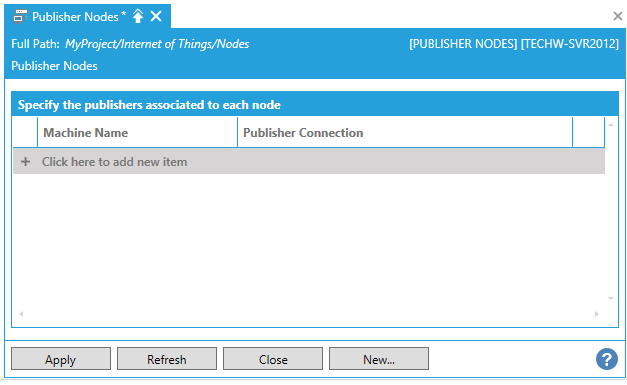Close the panel using gray X icon
The width and height of the screenshot is (627, 385).
pyautogui.click(x=618, y=16)
